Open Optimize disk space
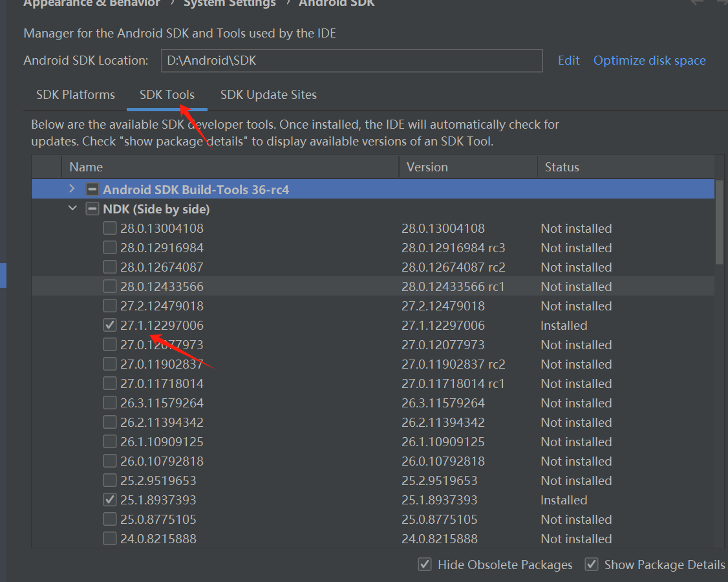The height and width of the screenshot is (582, 728). coord(649,60)
